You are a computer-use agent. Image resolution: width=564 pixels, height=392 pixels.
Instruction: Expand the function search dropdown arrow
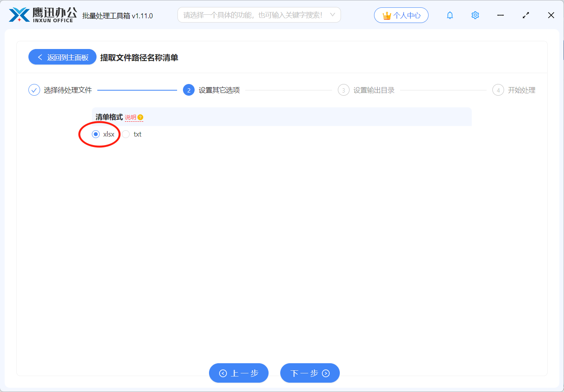[x=332, y=15]
